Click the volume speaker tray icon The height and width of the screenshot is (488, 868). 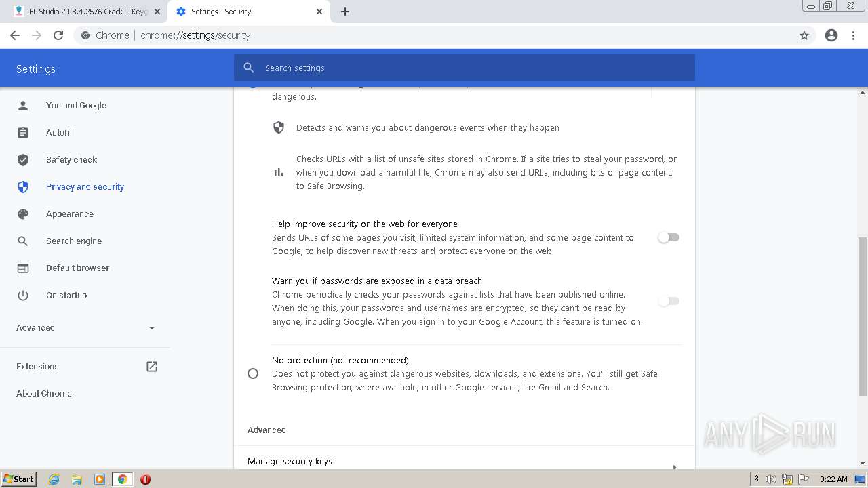(x=771, y=479)
